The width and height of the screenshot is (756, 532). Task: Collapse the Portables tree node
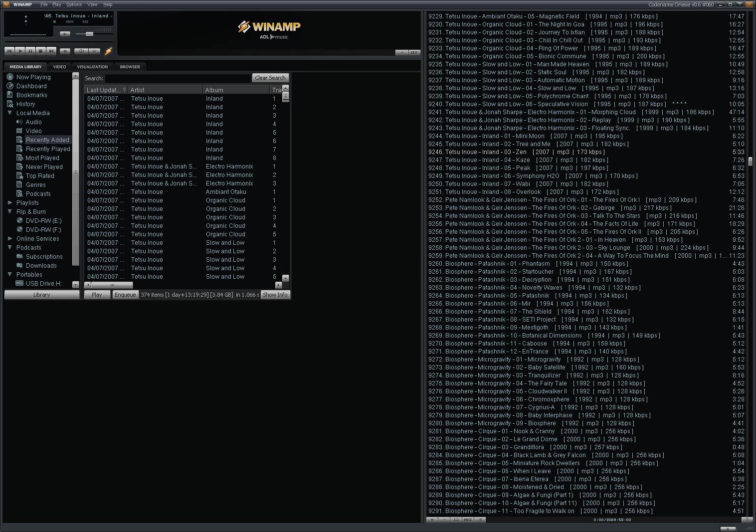point(9,275)
